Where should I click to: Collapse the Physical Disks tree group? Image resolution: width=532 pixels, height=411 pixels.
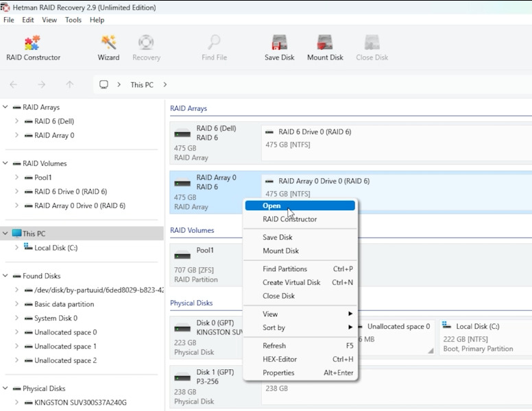click(x=5, y=388)
